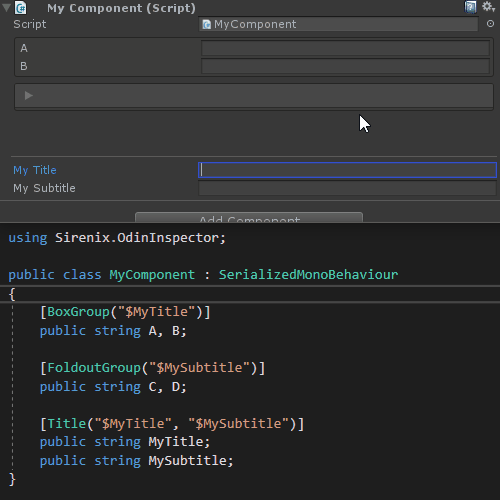This screenshot has width=500, height=500.
Task: Click the Add Component button
Action: point(249,217)
